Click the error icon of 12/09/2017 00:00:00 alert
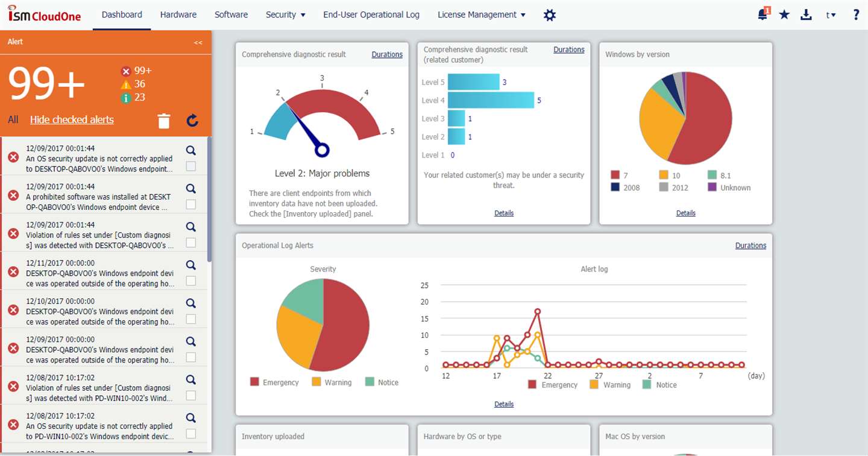This screenshot has height=456, width=868. click(13, 348)
